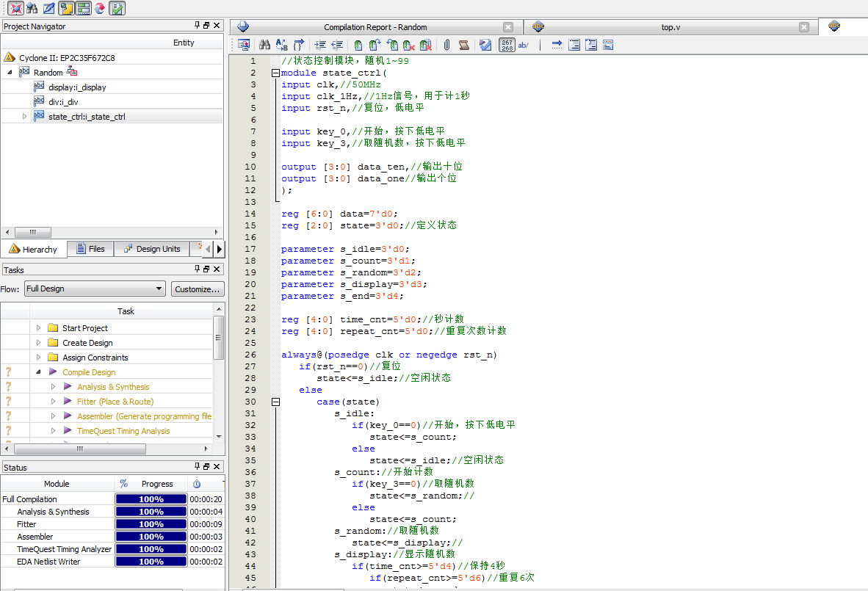Image resolution: width=868 pixels, height=591 pixels.
Task: Toggle the yellow Project Navigator window button
Action: (65, 9)
